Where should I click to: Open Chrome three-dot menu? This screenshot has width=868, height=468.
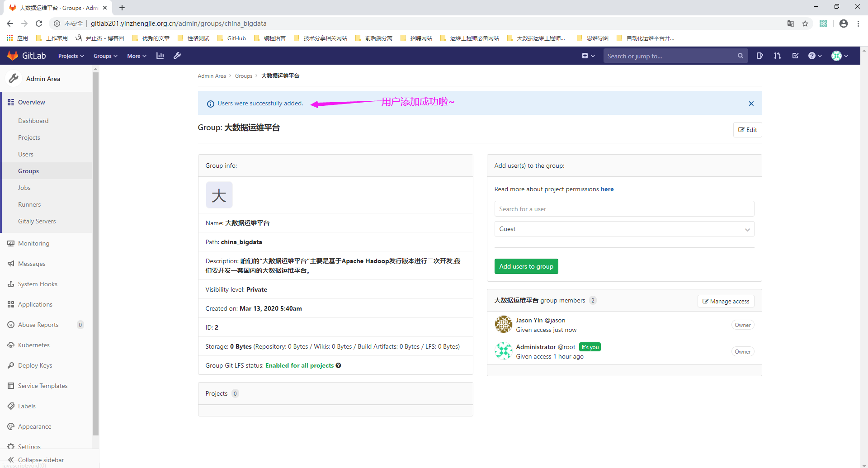tap(858, 24)
